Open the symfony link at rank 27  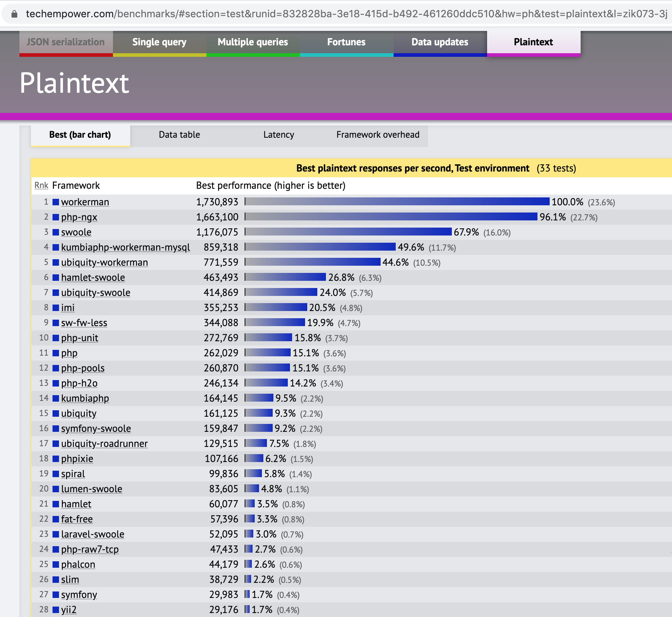coord(79,595)
